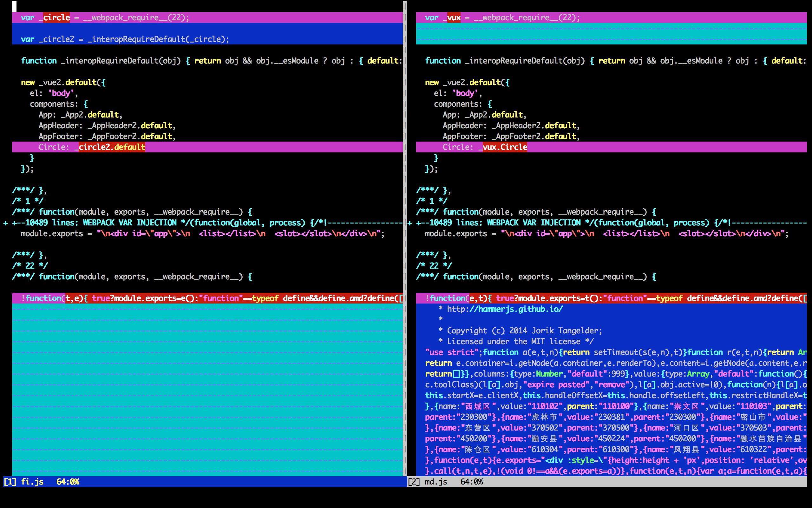
Task: Click 'App: _App2.default,' in left pane
Action: [81, 115]
